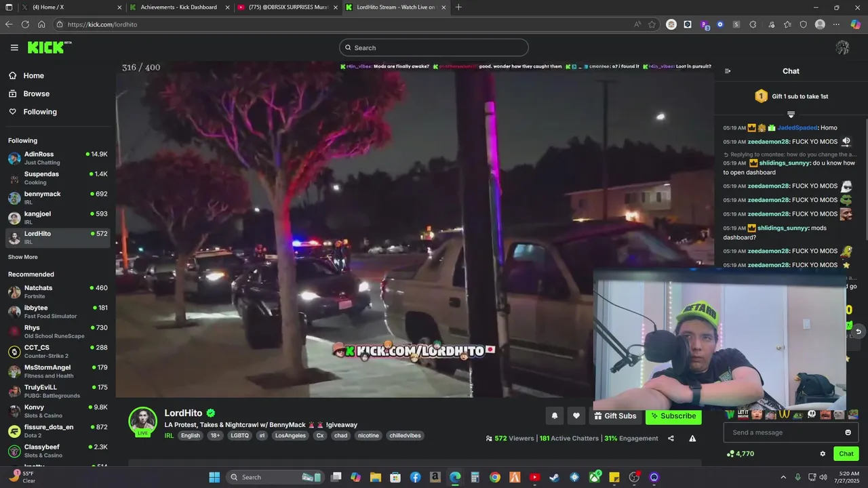This screenshot has width=868, height=488.
Task: Report stream via warning triangle icon
Action: (x=692, y=439)
